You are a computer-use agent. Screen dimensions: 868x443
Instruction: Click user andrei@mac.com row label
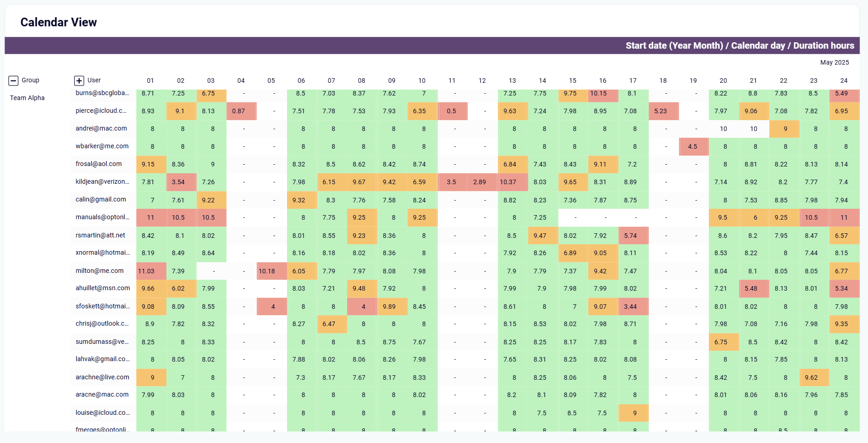point(101,128)
